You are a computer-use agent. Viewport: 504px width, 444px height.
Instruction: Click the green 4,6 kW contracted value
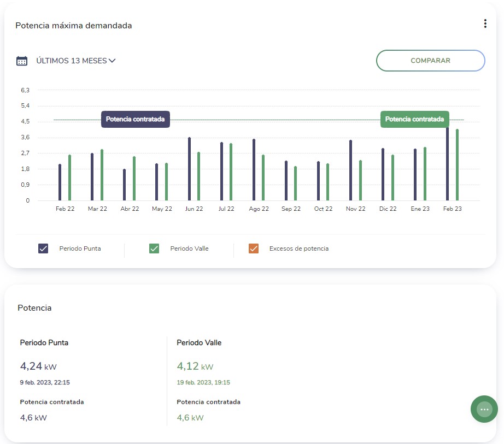click(x=190, y=418)
